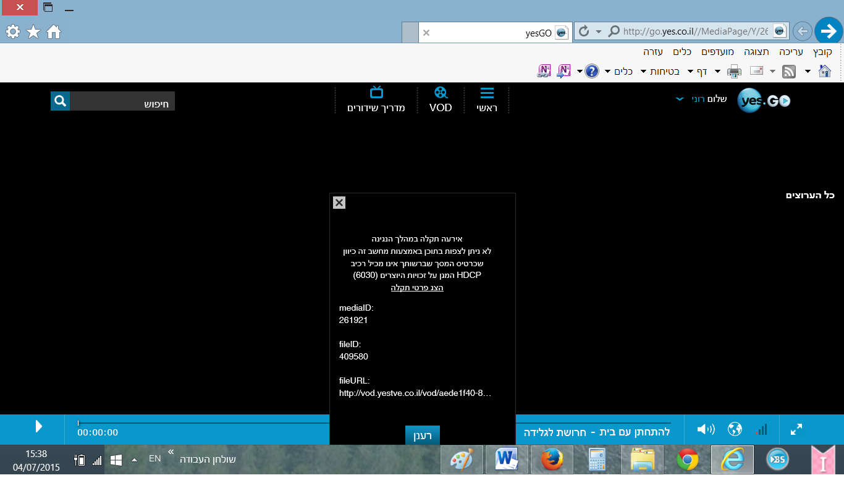Image resolution: width=844 pixels, height=504 pixels.
Task: Mute the player volume speaker icon
Action: pos(705,429)
